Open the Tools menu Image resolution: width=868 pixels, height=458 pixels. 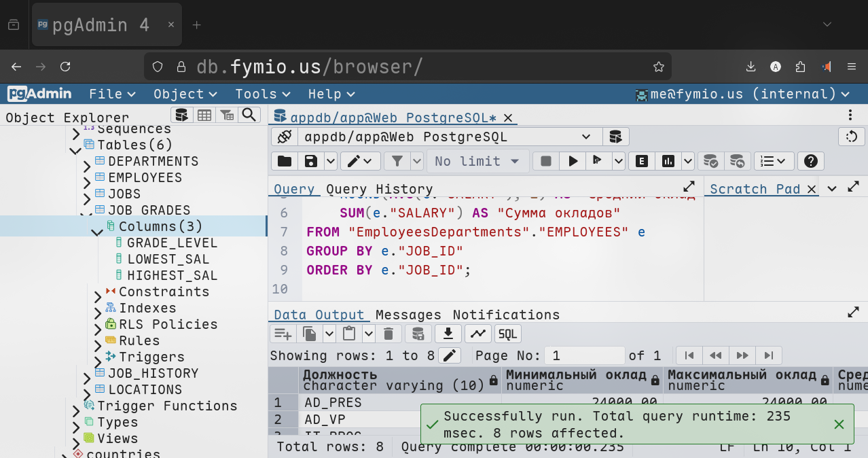(x=262, y=94)
